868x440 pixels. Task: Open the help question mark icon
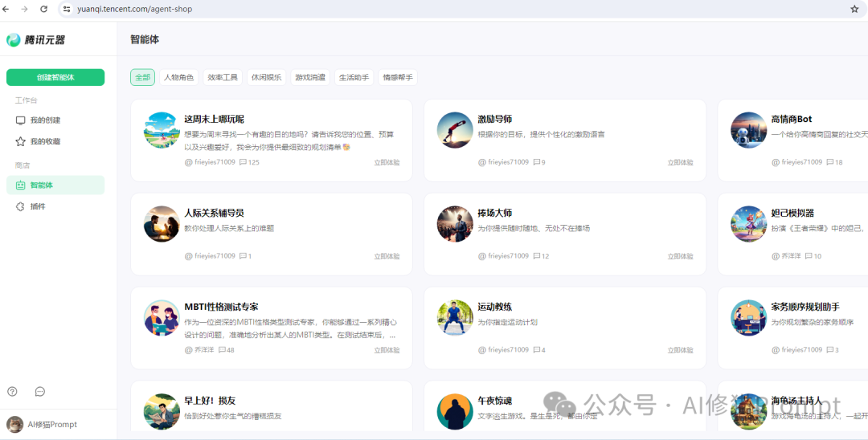pos(12,391)
